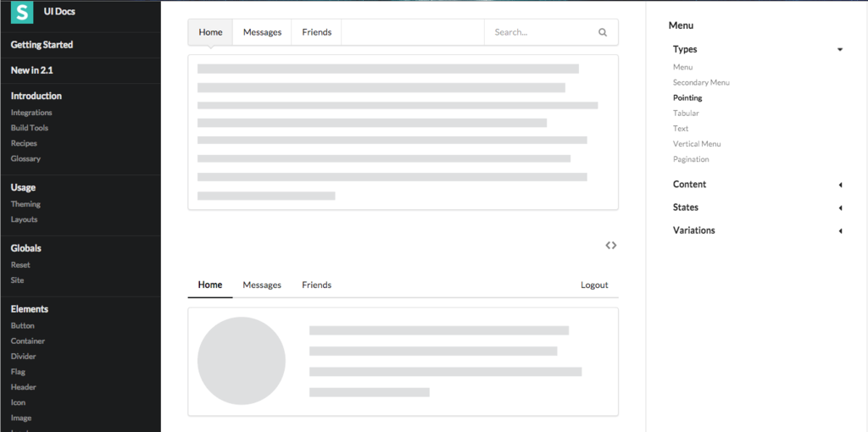This screenshot has width=868, height=432.
Task: Click the circular placeholder image
Action: pyautogui.click(x=242, y=361)
